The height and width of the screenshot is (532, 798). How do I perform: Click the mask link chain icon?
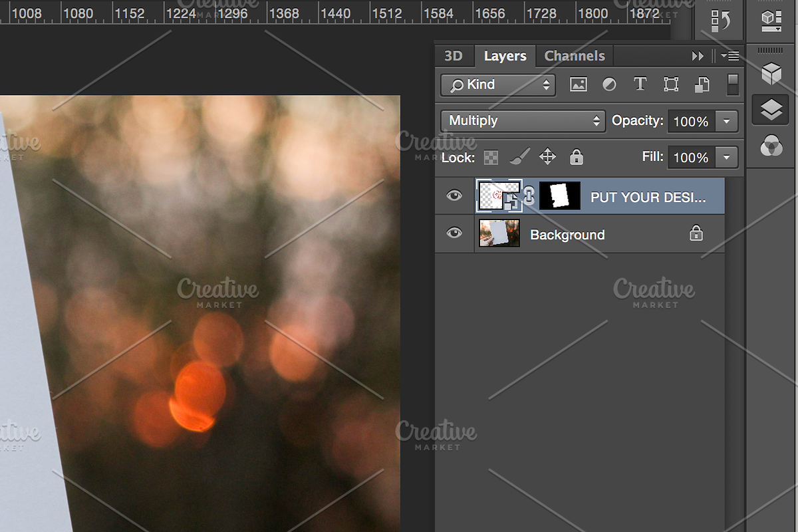pos(529,196)
